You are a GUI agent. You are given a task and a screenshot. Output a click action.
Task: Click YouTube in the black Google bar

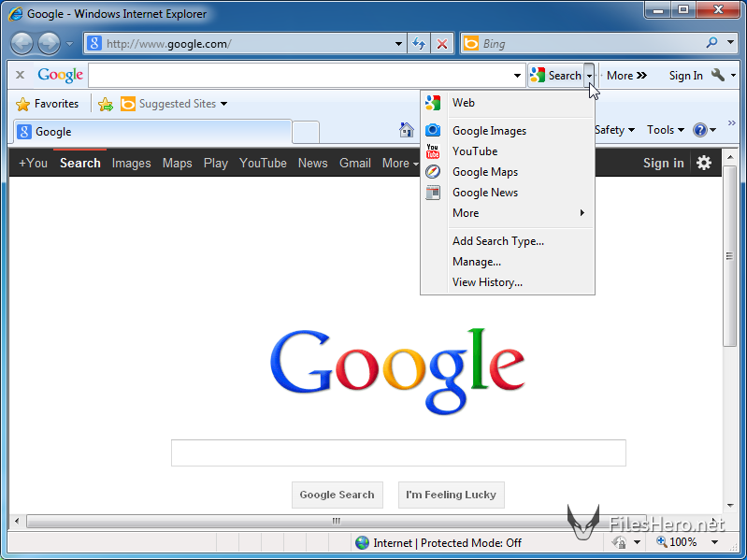[x=263, y=163]
